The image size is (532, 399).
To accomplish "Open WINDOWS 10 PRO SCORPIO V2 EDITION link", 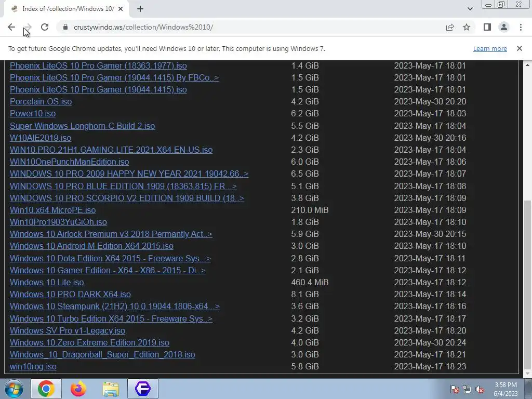I will [x=127, y=198].
